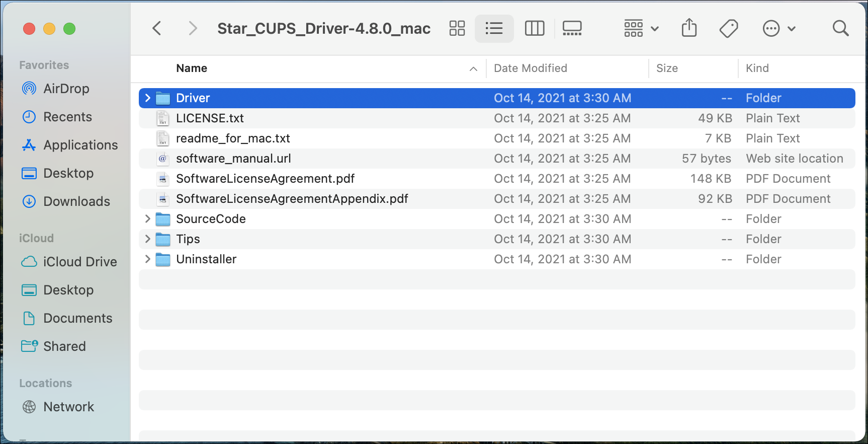
Task: Select the 'software_manual.url' file name
Action: point(233,159)
